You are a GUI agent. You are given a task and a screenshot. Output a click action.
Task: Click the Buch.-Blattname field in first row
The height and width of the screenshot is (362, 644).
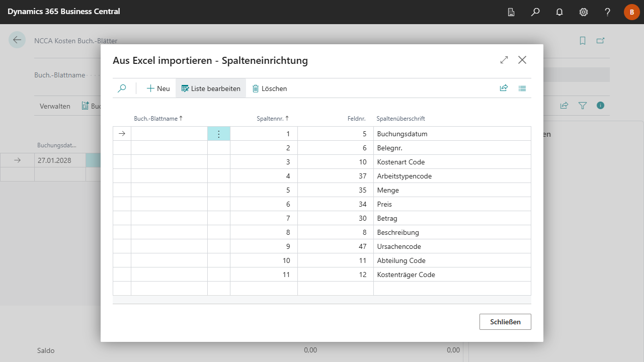[169, 134]
